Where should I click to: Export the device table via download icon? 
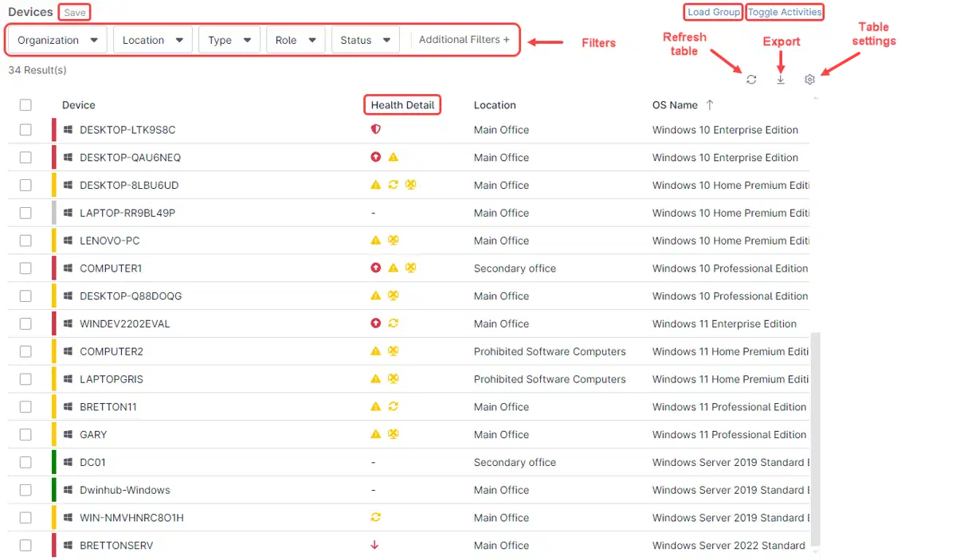[781, 80]
